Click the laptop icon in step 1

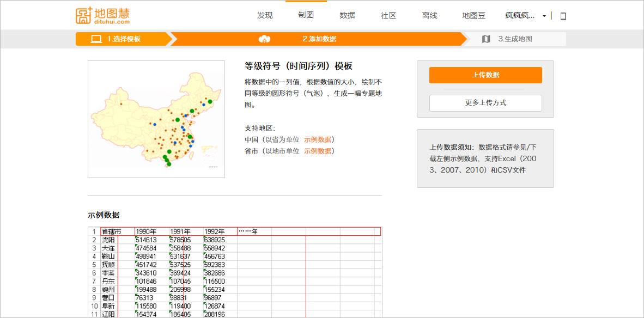96,39
